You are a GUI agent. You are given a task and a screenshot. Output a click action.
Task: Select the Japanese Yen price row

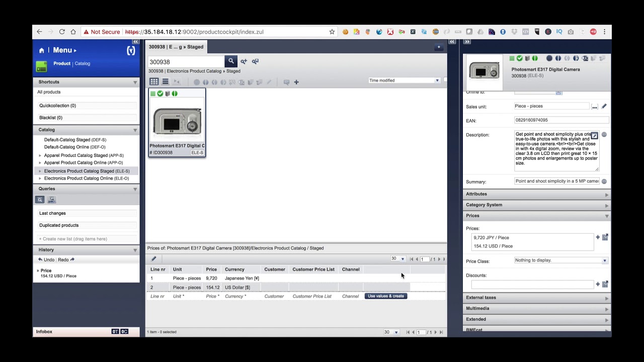[x=296, y=278]
